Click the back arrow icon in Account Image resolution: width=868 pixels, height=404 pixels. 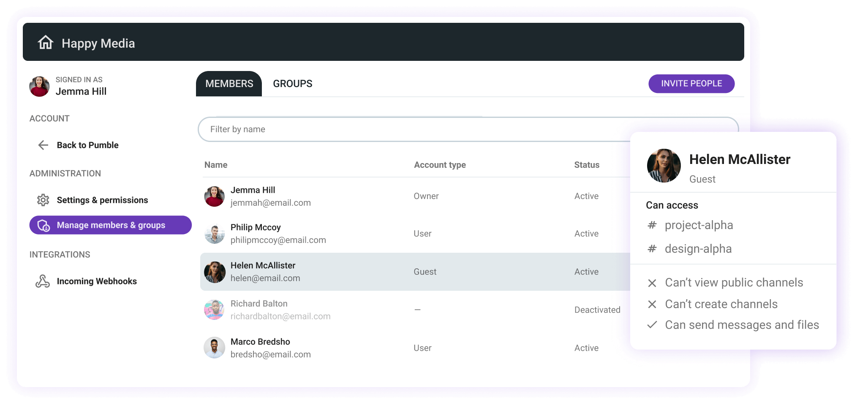43,145
